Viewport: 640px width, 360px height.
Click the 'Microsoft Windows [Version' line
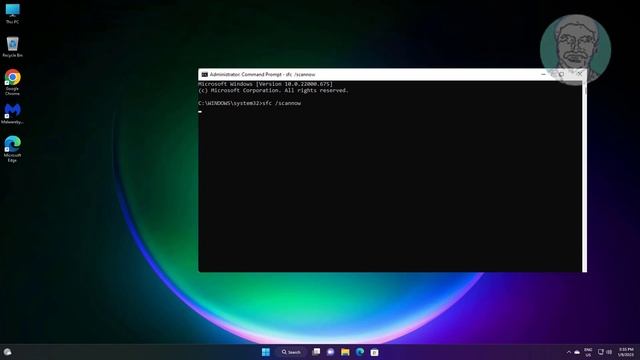[x=265, y=84]
